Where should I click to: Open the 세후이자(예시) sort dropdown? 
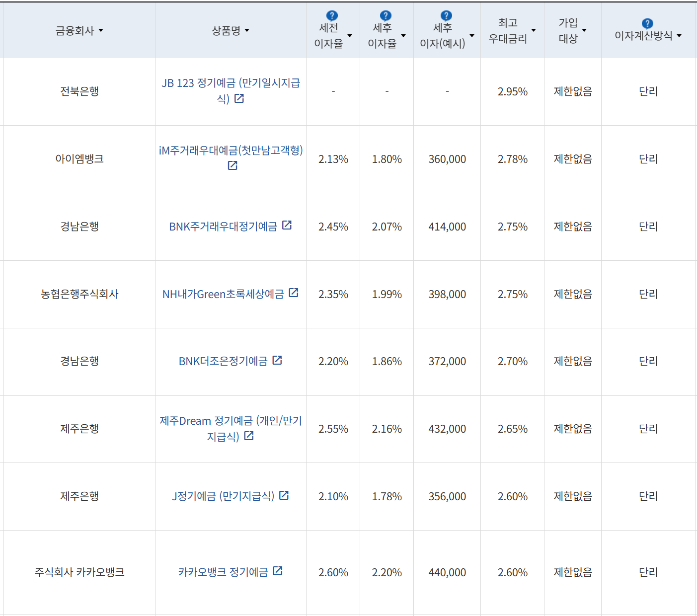coord(471,35)
